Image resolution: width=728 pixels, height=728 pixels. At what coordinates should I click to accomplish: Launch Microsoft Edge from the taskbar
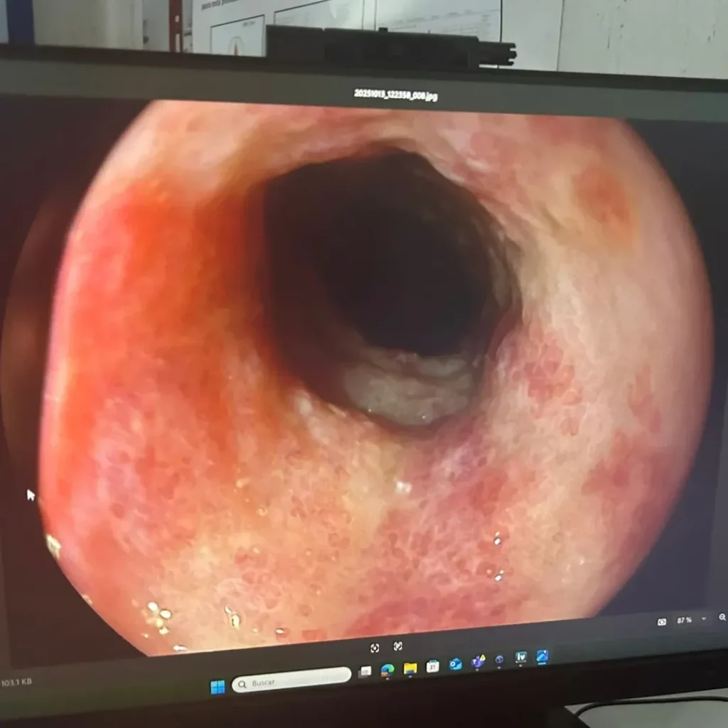click(387, 669)
